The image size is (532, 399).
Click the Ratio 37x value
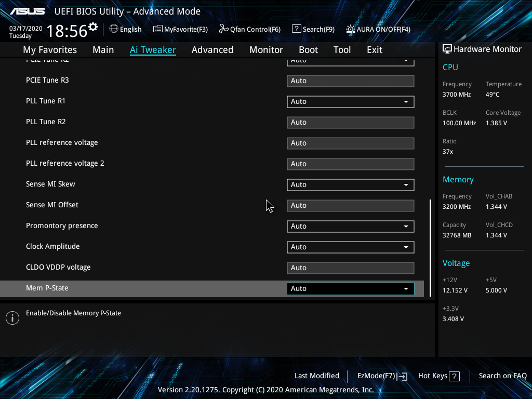pos(448,152)
